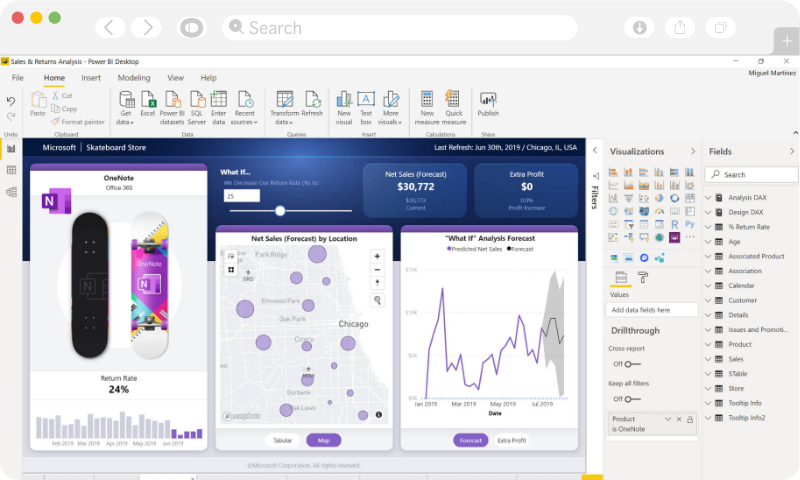Open the Help ribbon tab
This screenshot has height=480, width=800.
coord(209,78)
